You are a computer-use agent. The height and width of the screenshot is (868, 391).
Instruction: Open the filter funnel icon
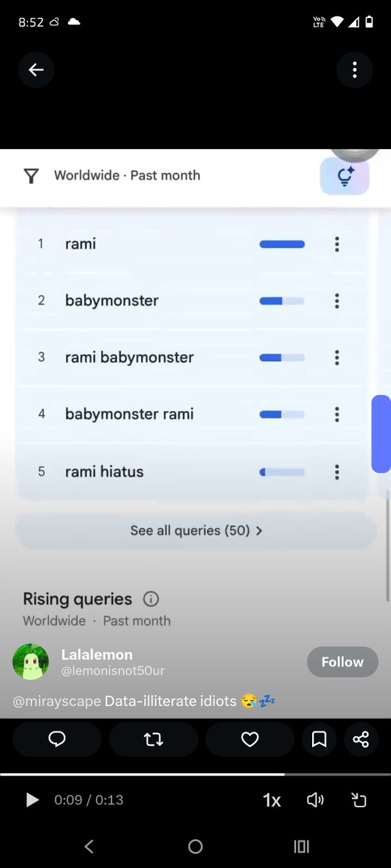[31, 176]
